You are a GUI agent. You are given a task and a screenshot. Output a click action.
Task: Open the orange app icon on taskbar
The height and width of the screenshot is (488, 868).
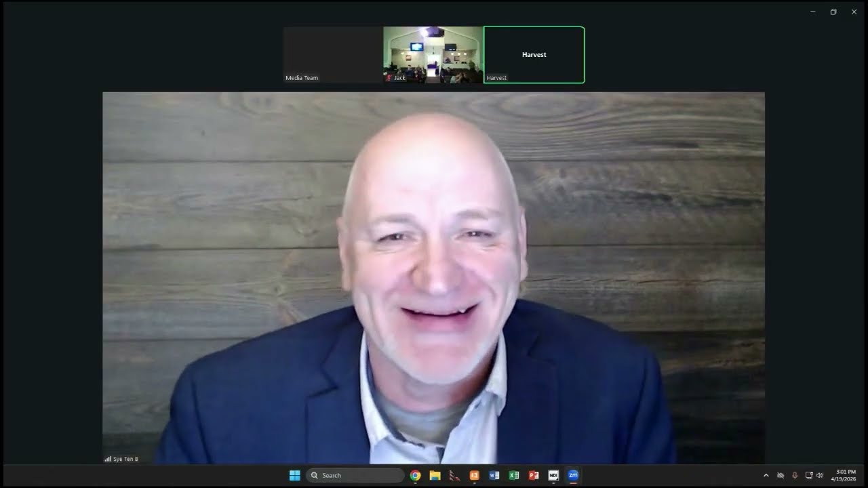click(x=475, y=475)
